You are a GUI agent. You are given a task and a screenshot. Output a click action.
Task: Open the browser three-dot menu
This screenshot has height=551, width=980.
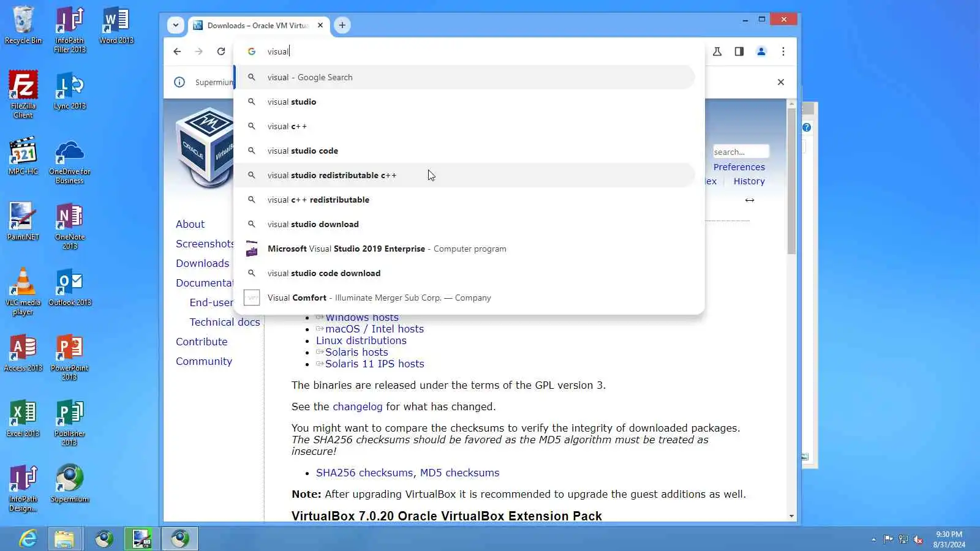pos(783,51)
